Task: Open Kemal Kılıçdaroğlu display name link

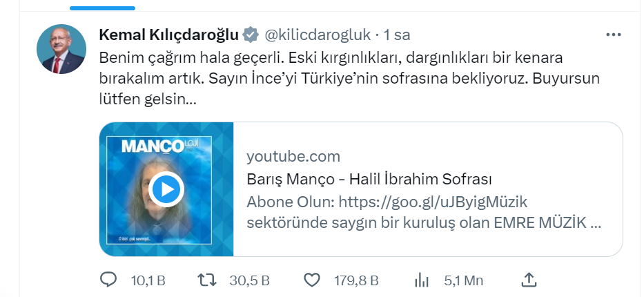Action: (169, 35)
